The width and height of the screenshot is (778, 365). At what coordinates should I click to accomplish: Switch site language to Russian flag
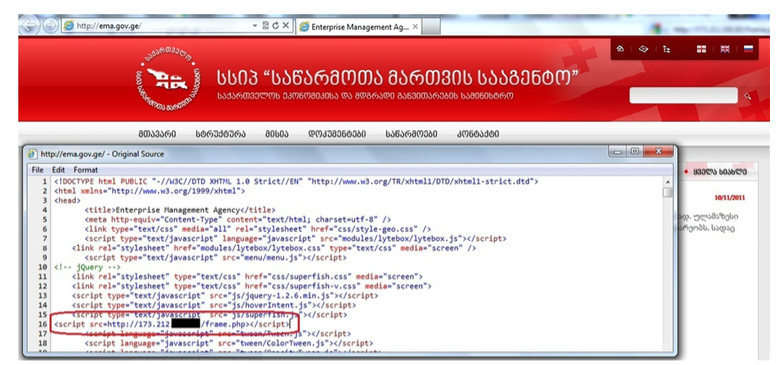[x=748, y=49]
